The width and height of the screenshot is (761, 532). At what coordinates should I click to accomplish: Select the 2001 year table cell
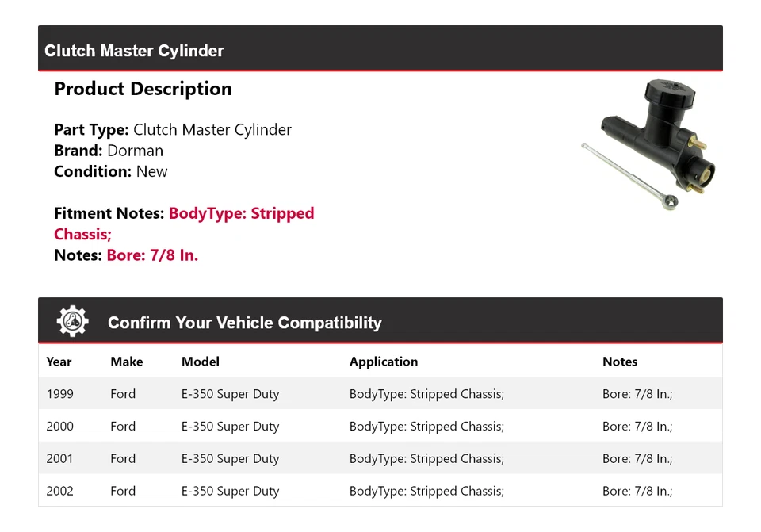59,459
